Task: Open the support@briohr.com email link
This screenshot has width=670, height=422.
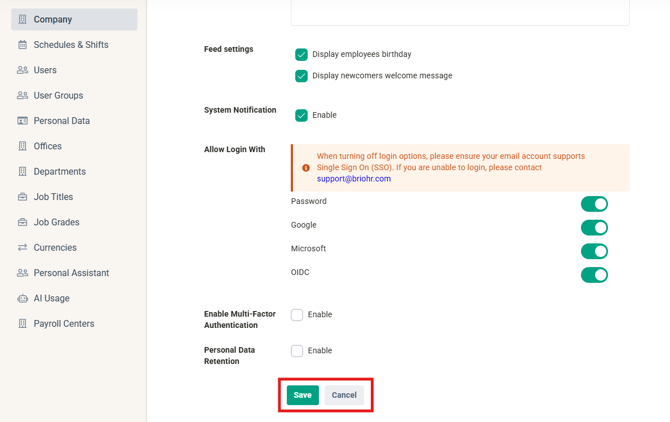Action: pos(354,179)
